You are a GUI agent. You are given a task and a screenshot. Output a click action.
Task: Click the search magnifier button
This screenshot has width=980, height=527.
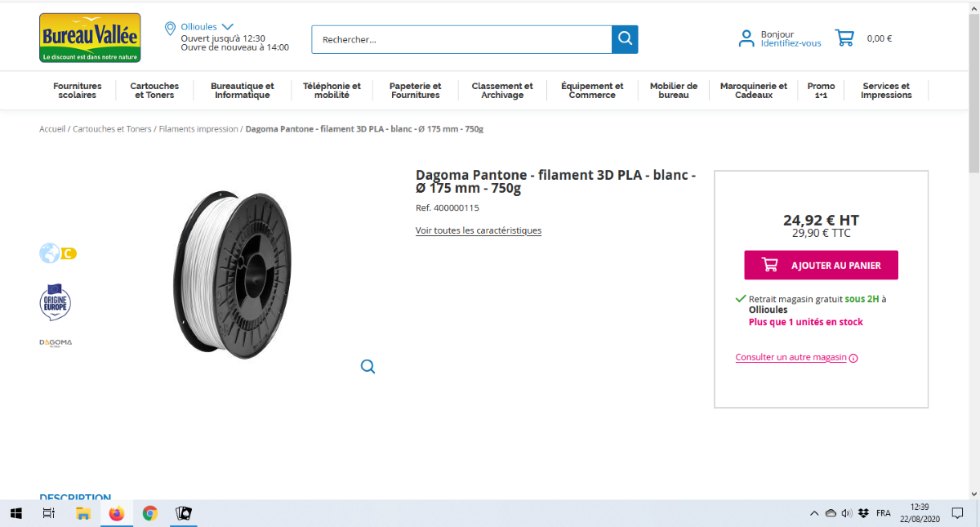[625, 39]
